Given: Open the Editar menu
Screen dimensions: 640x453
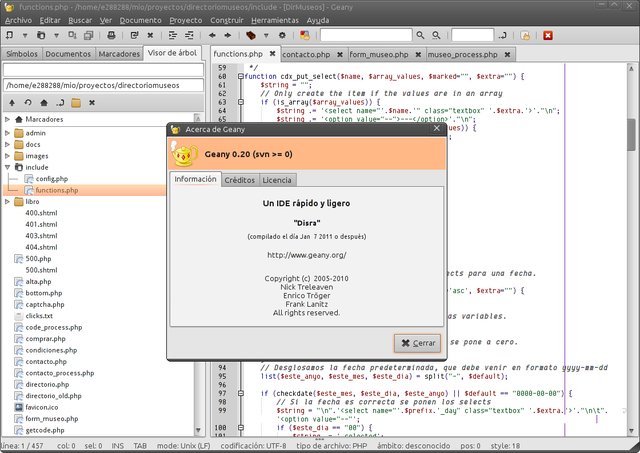Looking at the screenshot, I should pos(50,20).
